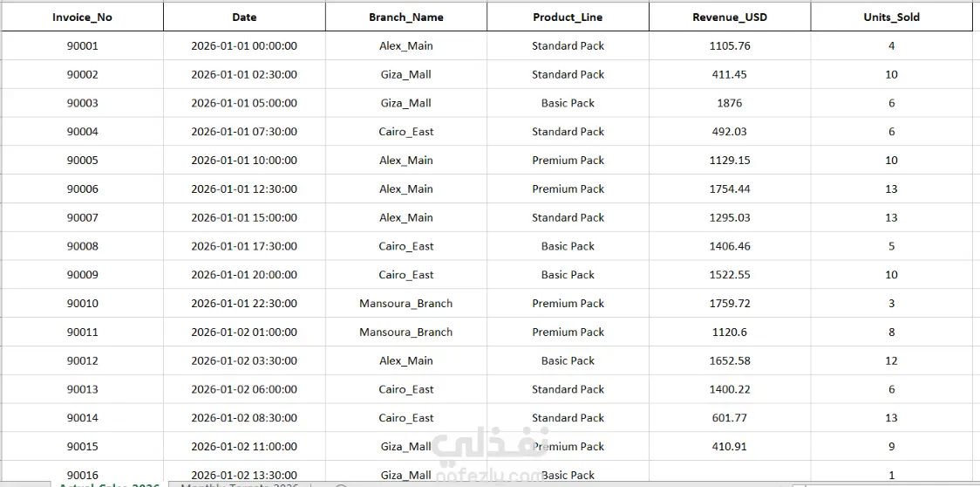Select the Invoice_No column header cell
Image resolution: width=980 pixels, height=487 pixels.
83,17
